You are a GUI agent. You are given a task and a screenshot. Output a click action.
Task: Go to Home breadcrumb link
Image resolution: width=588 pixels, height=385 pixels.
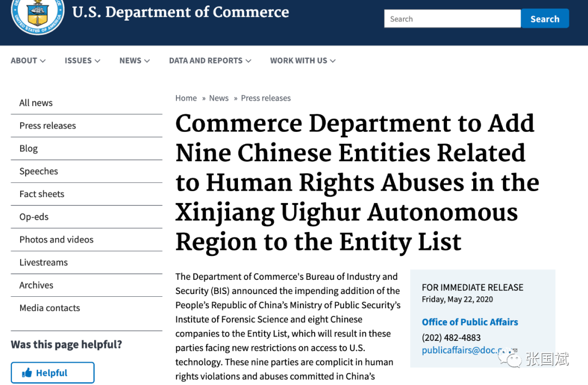click(x=186, y=98)
